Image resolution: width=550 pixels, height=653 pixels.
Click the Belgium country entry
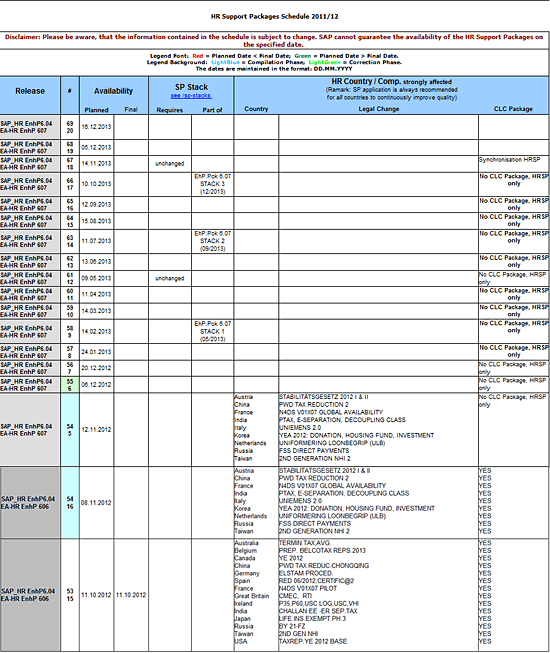click(245, 551)
